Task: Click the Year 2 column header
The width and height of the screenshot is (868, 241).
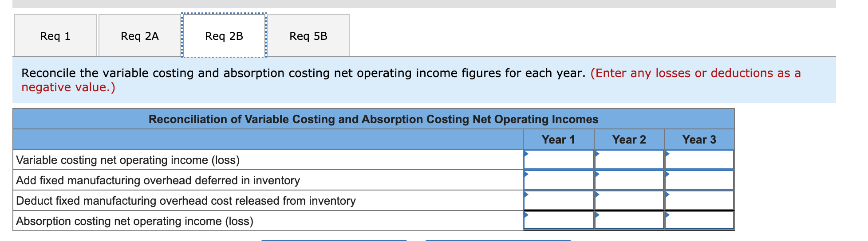Action: [x=629, y=140]
